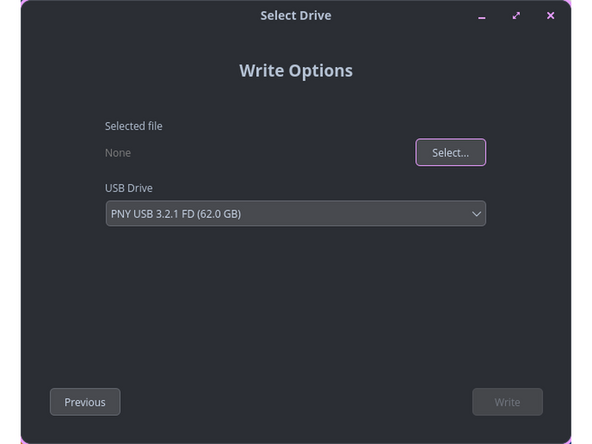Maximize the Select Drive window
Viewport: 592px width, 444px height.
click(x=516, y=16)
